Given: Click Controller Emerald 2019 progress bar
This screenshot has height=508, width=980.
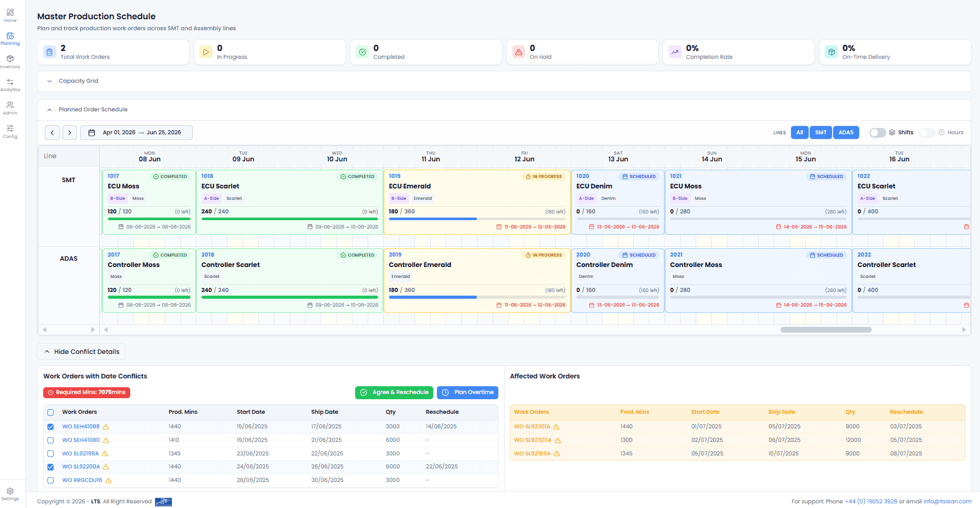Looking at the screenshot, I should [x=477, y=297].
